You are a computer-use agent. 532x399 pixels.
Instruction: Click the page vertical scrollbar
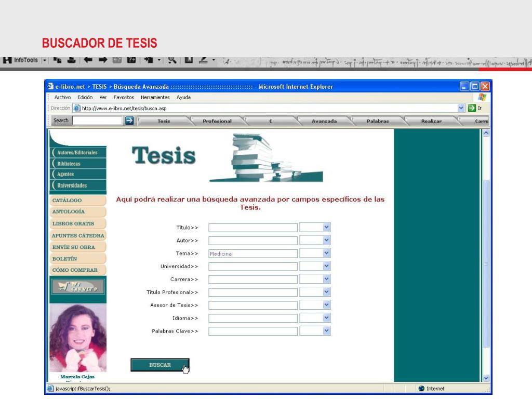pos(486,260)
